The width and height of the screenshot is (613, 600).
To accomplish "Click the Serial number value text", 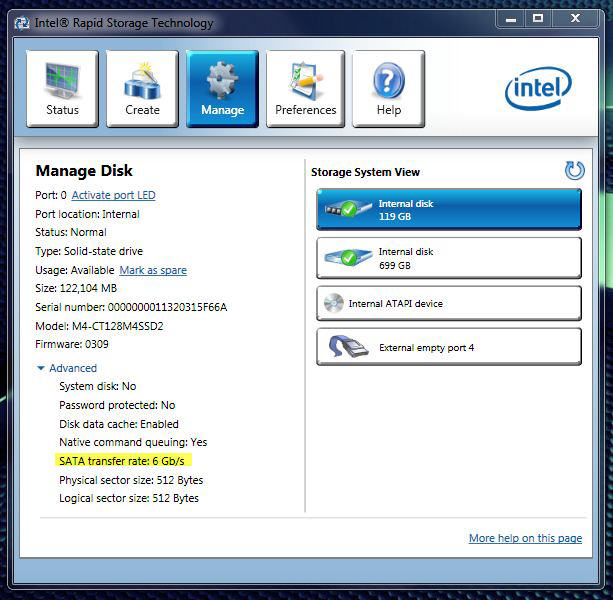I will 167,307.
